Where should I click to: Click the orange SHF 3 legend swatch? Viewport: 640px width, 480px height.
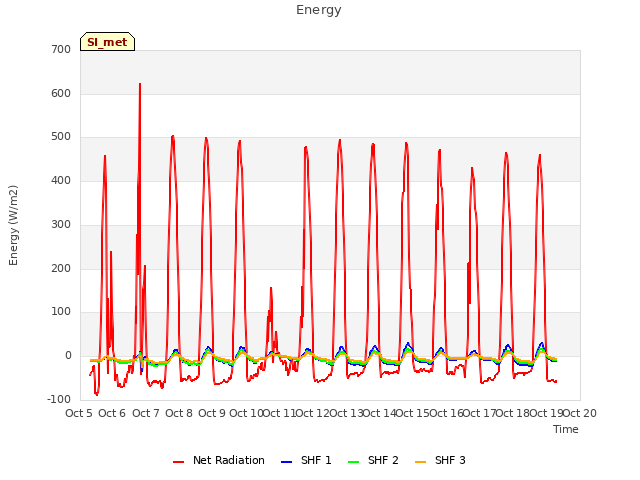coord(420,462)
